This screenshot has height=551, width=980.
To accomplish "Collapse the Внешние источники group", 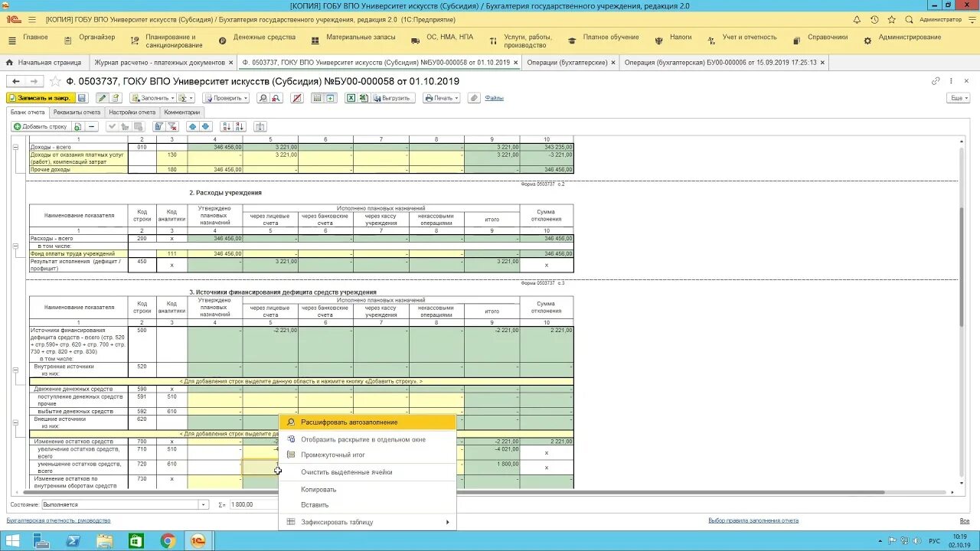I will click(16, 422).
